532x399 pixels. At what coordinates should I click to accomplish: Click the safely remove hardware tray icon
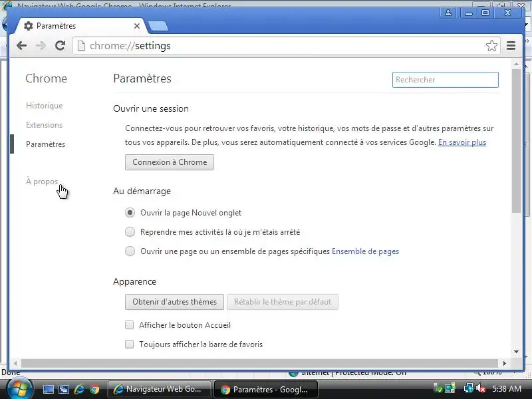coord(438,388)
